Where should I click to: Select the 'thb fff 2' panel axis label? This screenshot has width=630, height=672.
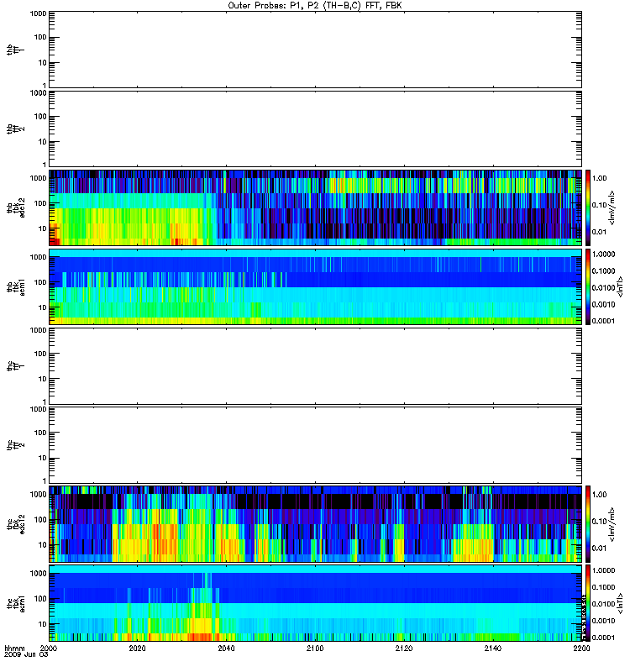15,129
